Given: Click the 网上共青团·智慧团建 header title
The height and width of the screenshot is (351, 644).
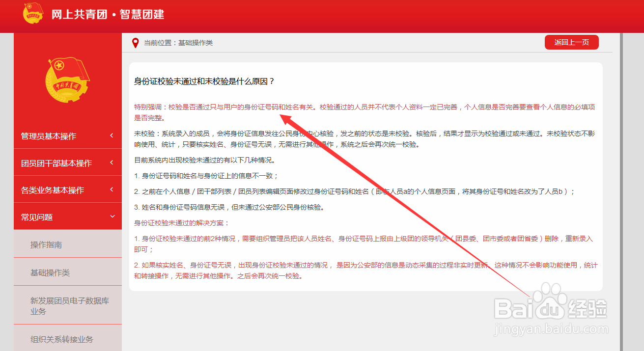Looking at the screenshot, I should [x=107, y=15].
